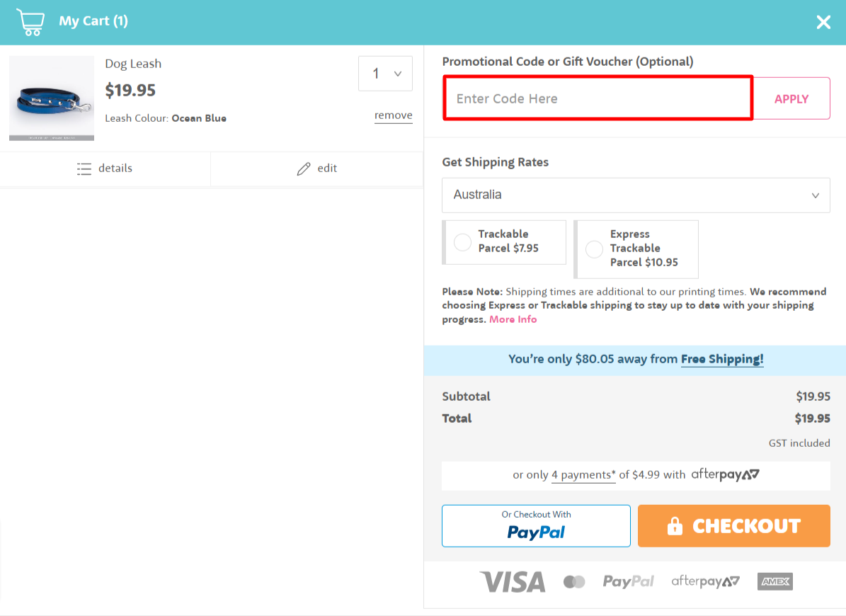This screenshot has width=846, height=616.
Task: Click the shopping cart icon in header
Action: (x=29, y=22)
